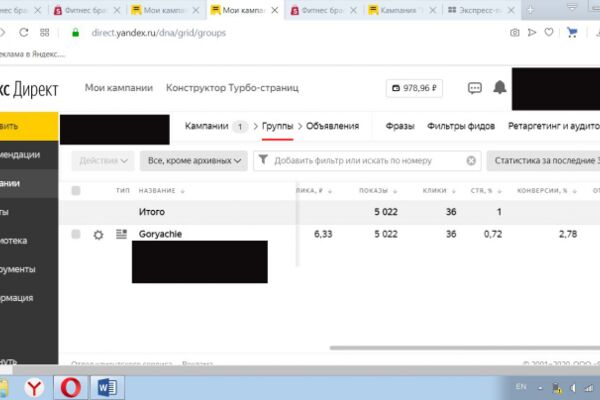Click the Goryachie CTR value 0,72
The image size is (600, 400).
tap(492, 234)
